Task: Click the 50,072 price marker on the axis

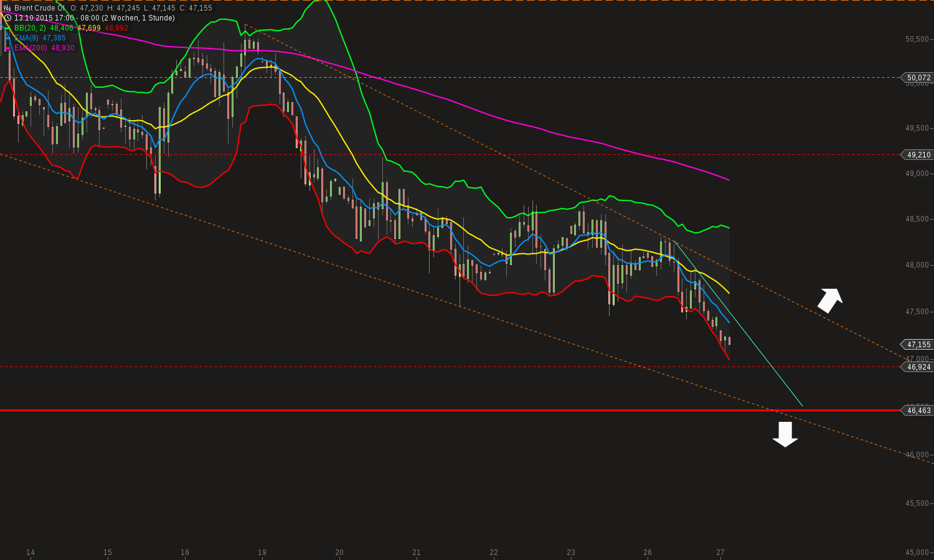Action: 917,78
